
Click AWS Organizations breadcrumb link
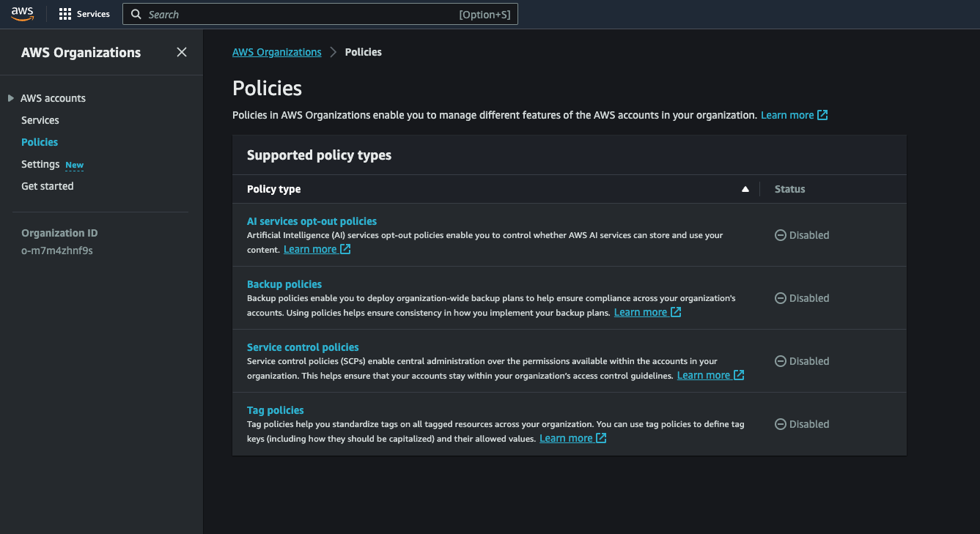point(276,52)
